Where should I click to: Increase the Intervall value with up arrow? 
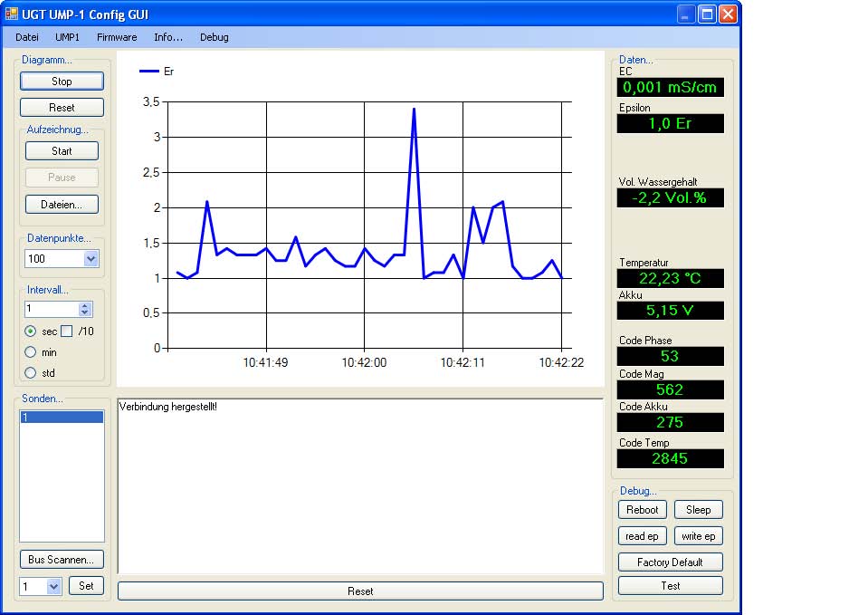85,305
